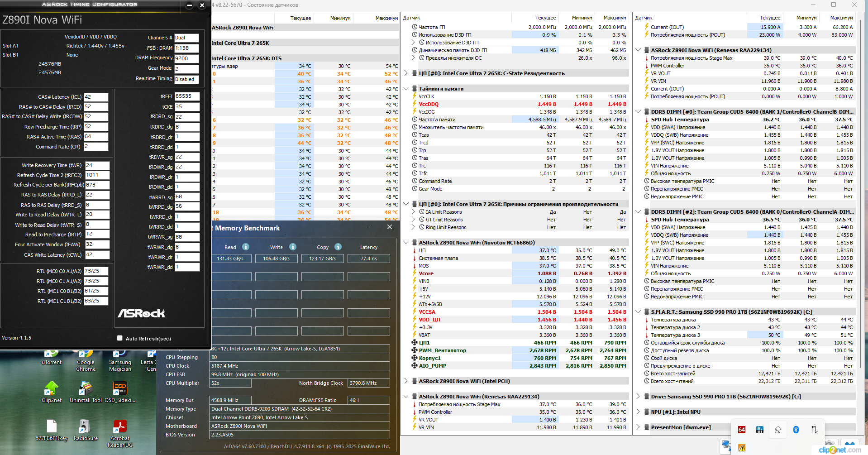Collapse the DDR5 DIMM [#0] Team Group section
The width and height of the screenshot is (868, 455).
(x=638, y=112)
